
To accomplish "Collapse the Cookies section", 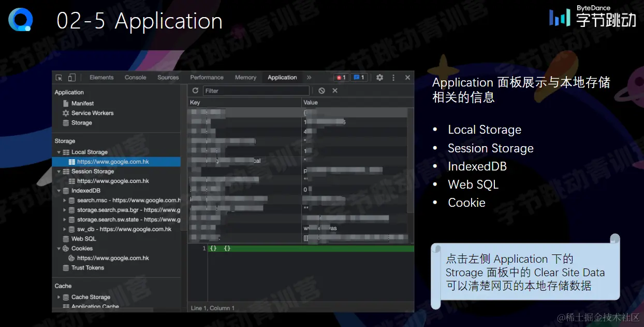I will tap(59, 248).
